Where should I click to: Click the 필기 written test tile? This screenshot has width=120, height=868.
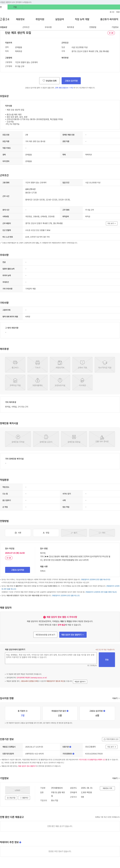74,533
